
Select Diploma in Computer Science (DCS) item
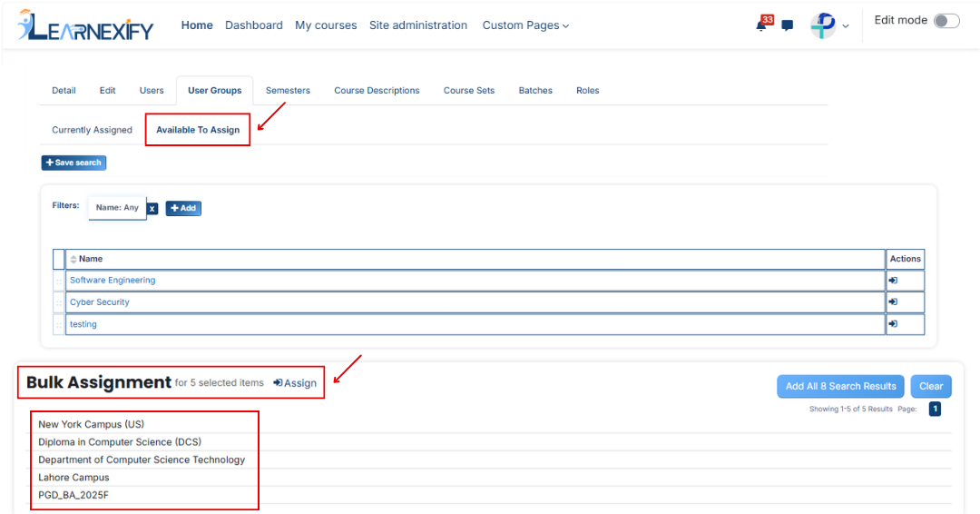click(120, 441)
